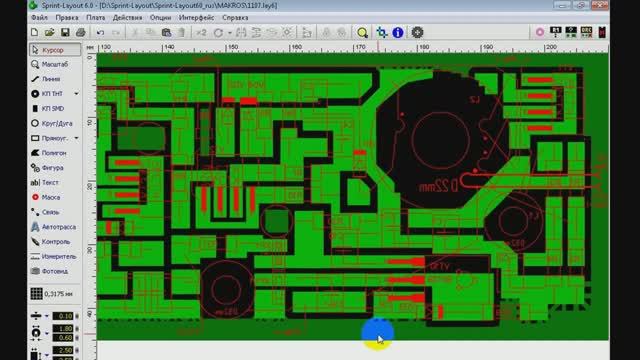Click the dark gear-shaped toolbar icon
Viewport: 640px width, 360px height.
click(417, 33)
